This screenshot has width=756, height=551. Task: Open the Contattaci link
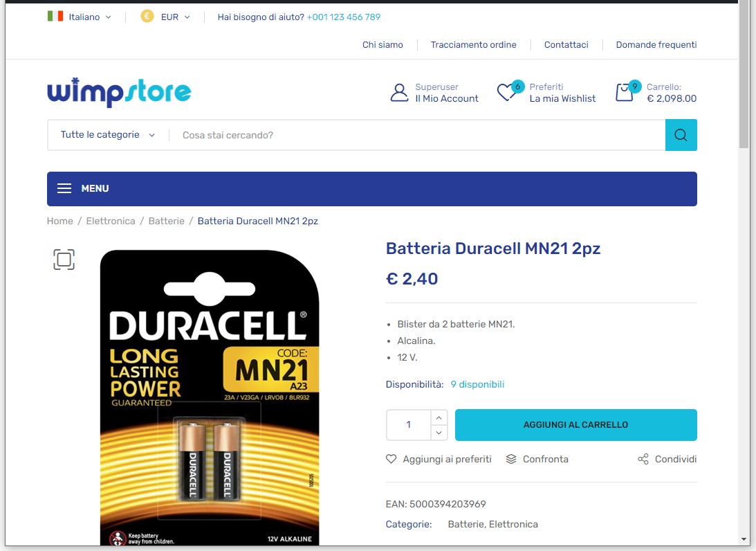coord(566,44)
